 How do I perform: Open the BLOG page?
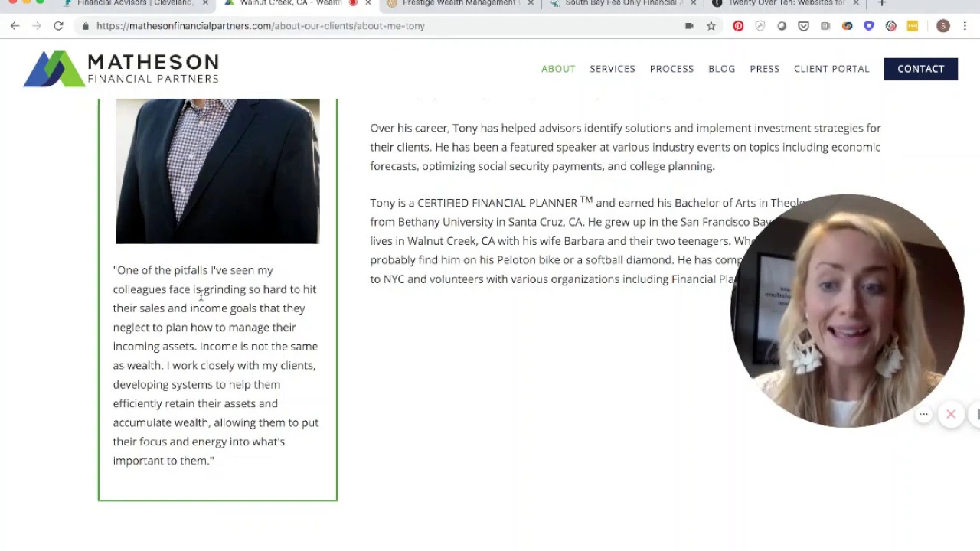(721, 69)
